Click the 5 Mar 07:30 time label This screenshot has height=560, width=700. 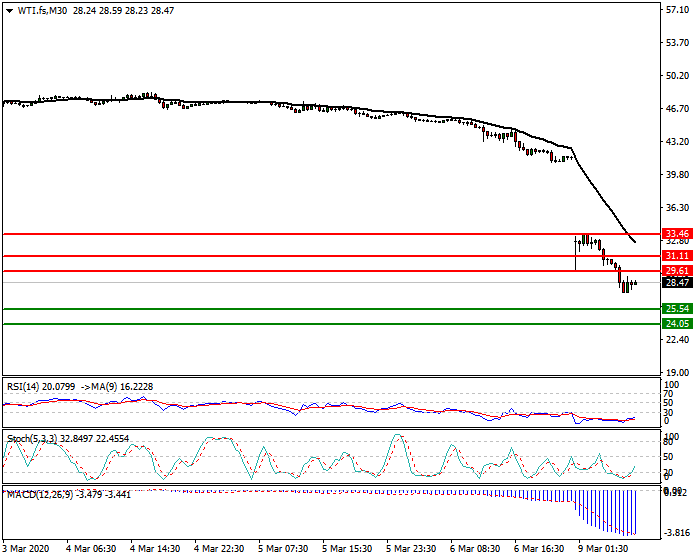(283, 548)
